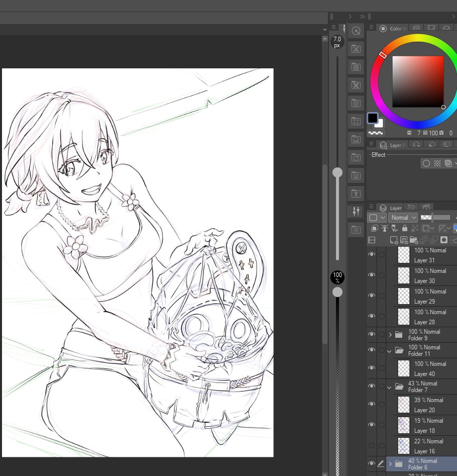Open the 3D material folder icon
Viewport: 457px width, 476px height.
356,175
